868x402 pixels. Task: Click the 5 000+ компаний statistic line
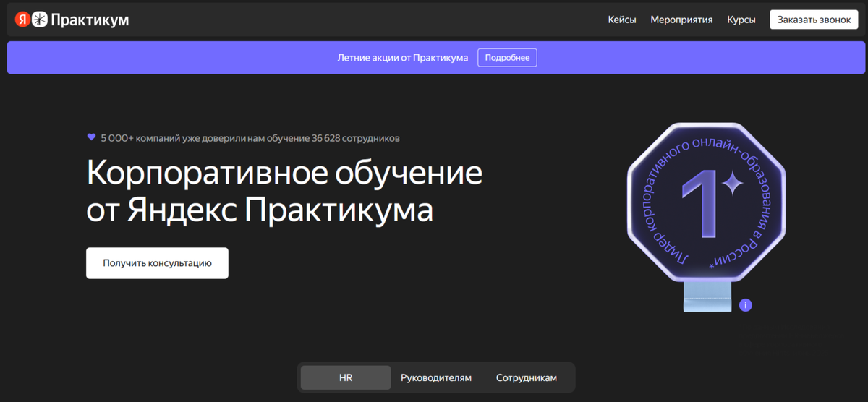point(250,137)
